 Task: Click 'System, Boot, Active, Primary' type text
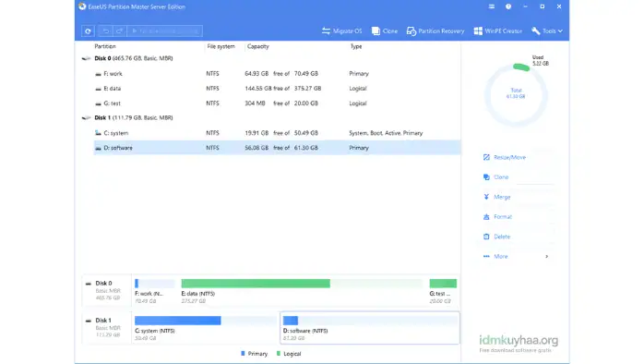tap(386, 133)
